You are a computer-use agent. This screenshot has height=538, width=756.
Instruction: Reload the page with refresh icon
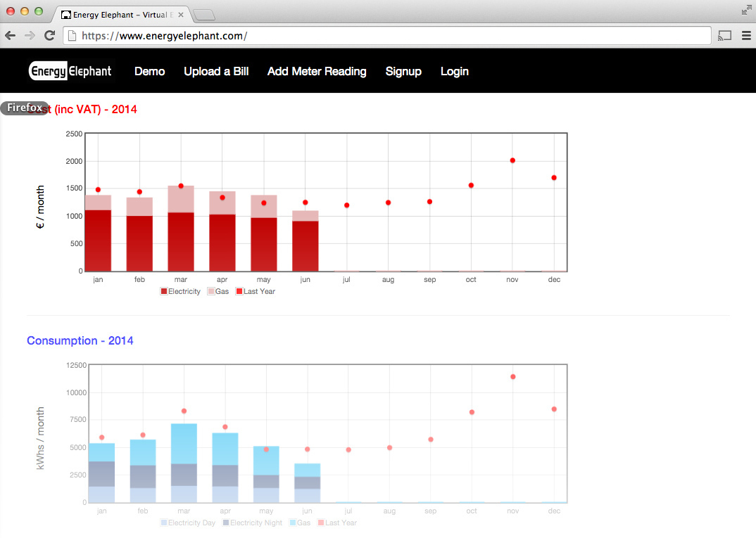point(49,35)
